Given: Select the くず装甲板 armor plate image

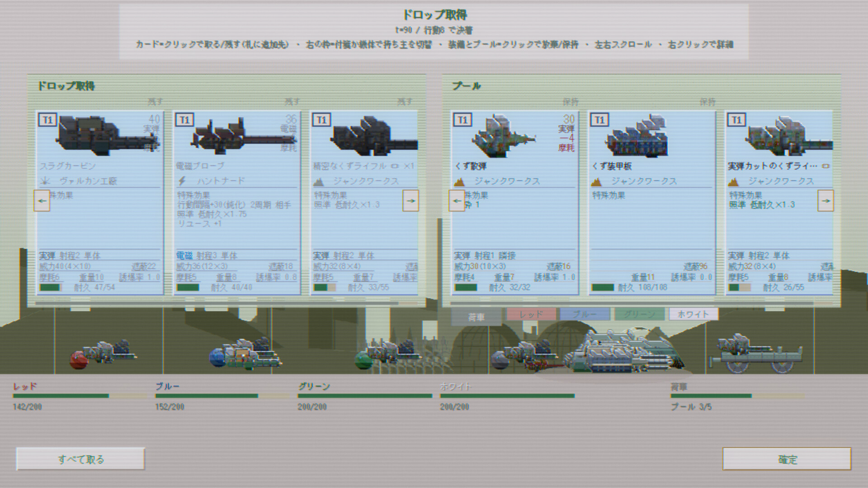Looking at the screenshot, I should pos(637,136).
